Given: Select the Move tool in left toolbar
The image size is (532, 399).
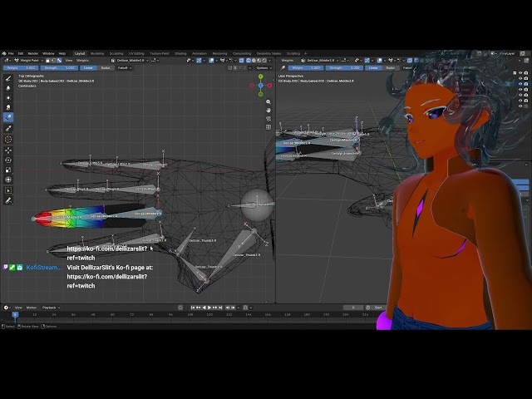Looking at the screenshot, I should coord(8,150).
